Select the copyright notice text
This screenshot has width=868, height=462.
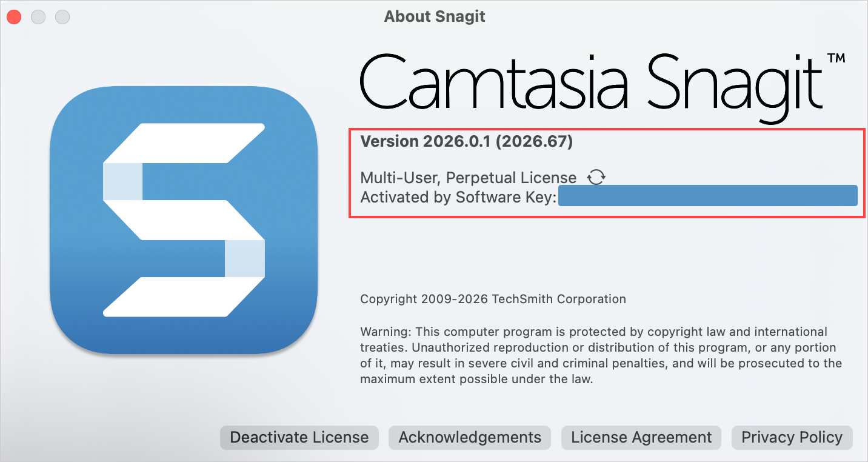pyautogui.click(x=493, y=299)
